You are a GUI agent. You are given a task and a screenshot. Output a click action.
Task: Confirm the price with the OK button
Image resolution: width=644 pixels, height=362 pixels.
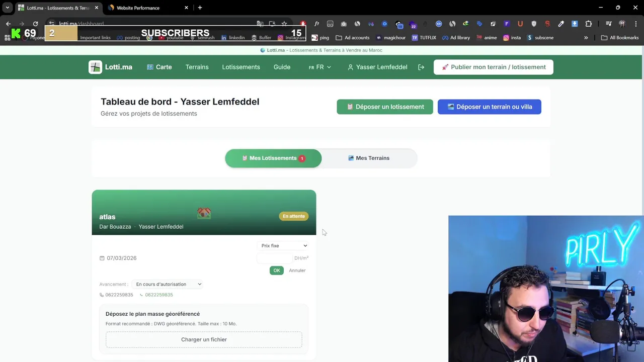pyautogui.click(x=276, y=270)
